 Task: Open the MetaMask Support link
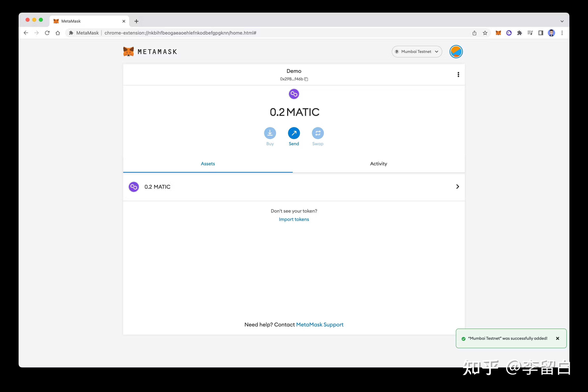320,324
